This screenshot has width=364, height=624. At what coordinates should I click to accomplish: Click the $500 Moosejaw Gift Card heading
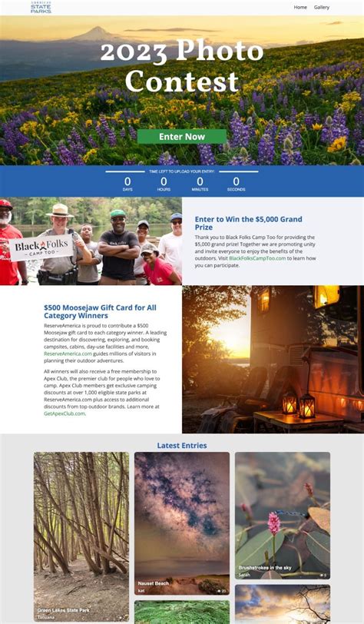coord(100,311)
